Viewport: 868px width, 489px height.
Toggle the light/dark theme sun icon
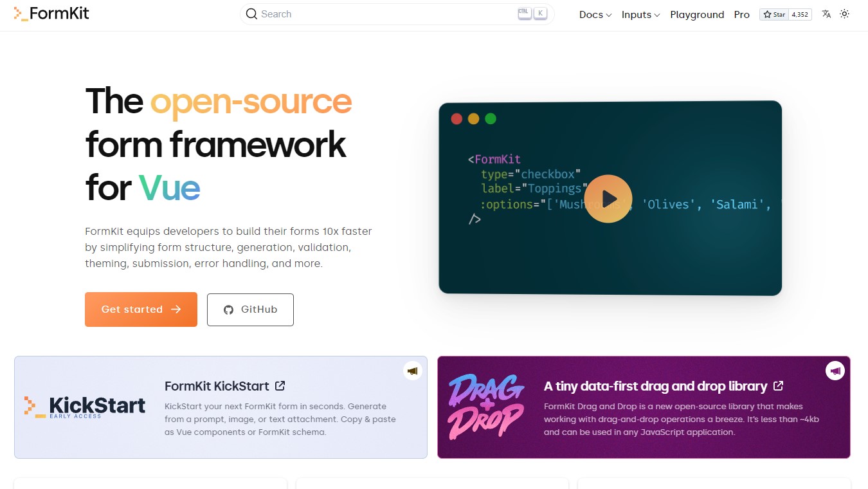coord(845,14)
